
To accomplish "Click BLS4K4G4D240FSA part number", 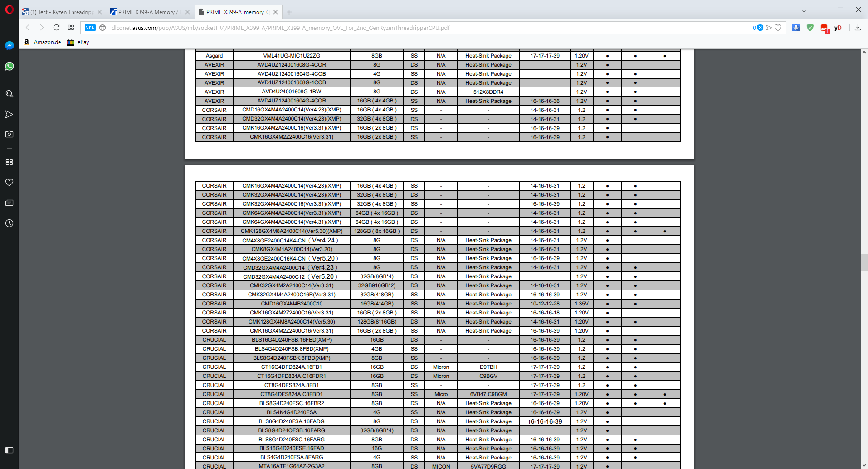I will [x=292, y=412].
